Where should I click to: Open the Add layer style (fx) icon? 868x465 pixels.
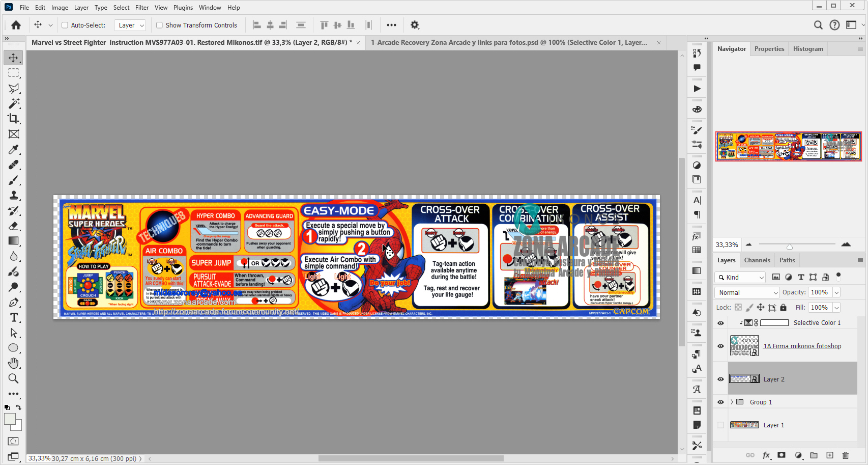766,456
